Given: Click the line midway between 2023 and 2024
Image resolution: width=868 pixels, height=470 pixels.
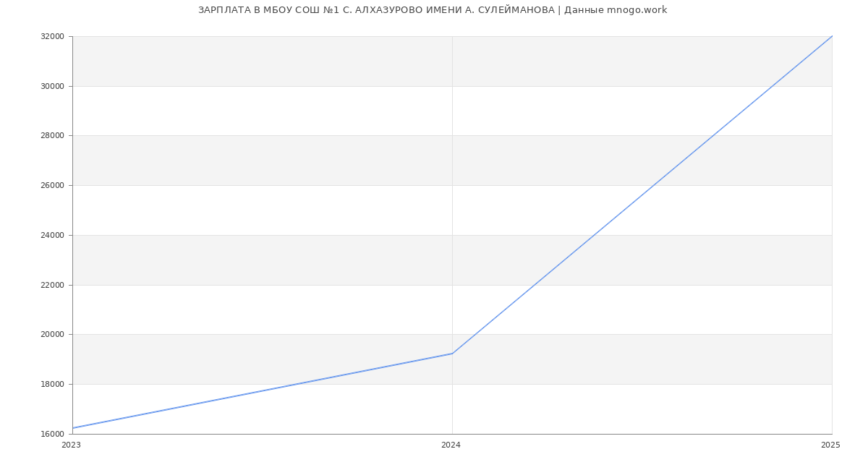Looking at the screenshot, I should point(263,390).
